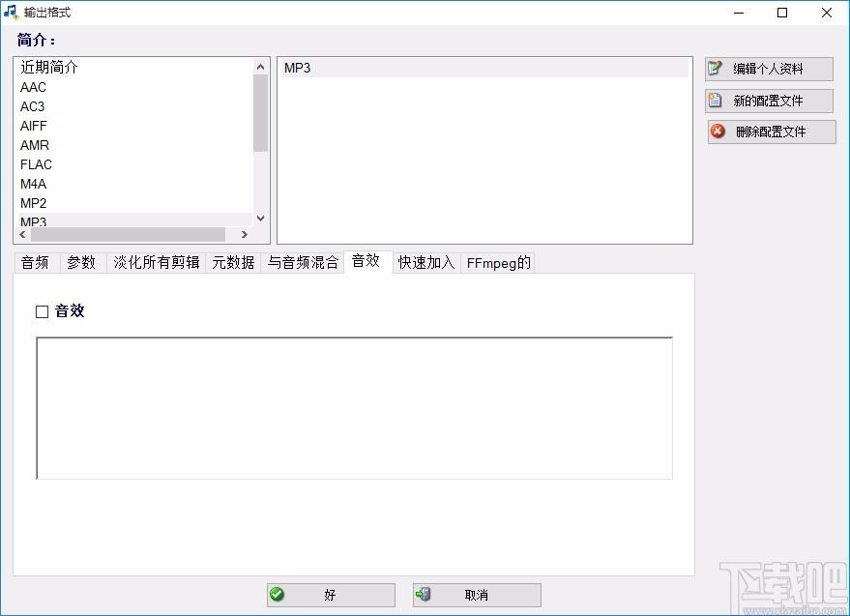Open the 元数据 tab

pyautogui.click(x=233, y=263)
